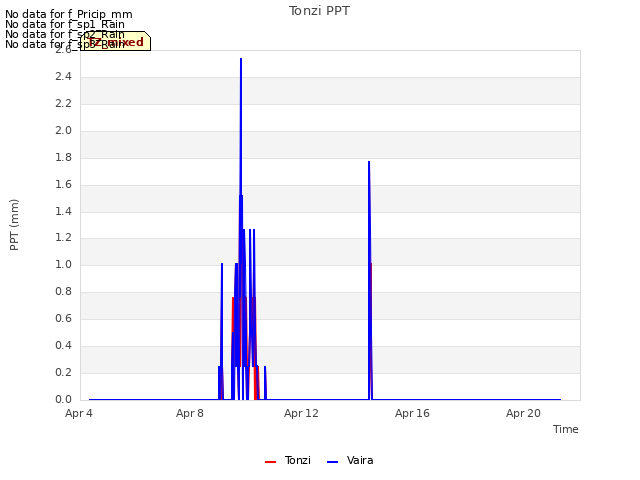
Task: Click the Apr 20 x-axis tick label
Action: pyautogui.click(x=523, y=413)
